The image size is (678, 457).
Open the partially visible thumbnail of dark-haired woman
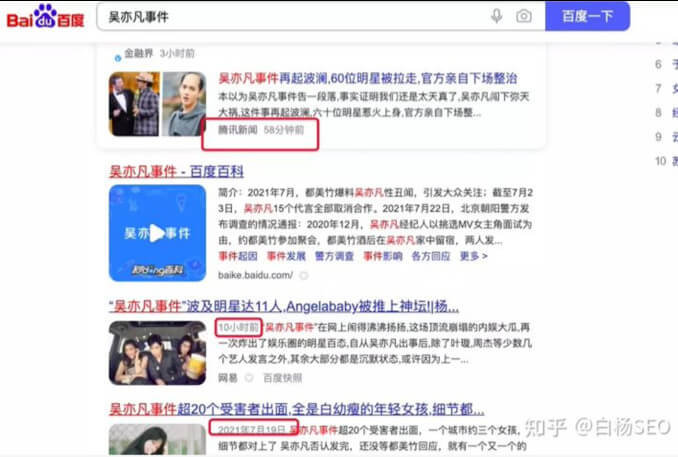(x=157, y=439)
